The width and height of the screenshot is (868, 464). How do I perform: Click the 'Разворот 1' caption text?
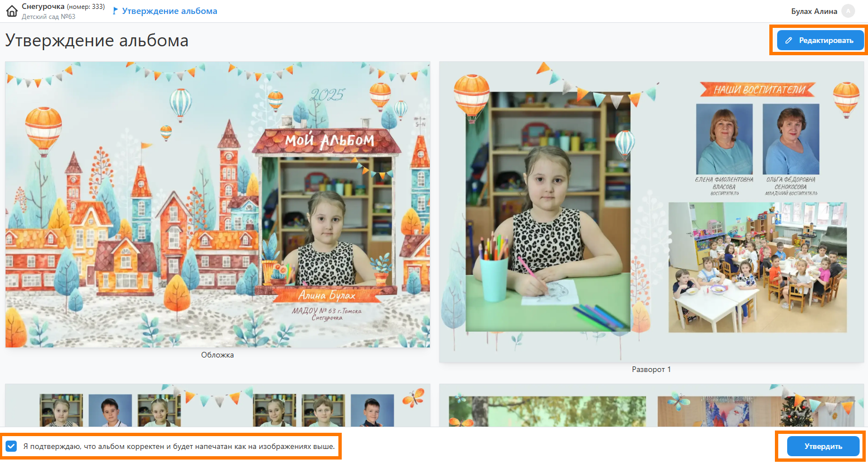coord(651,370)
